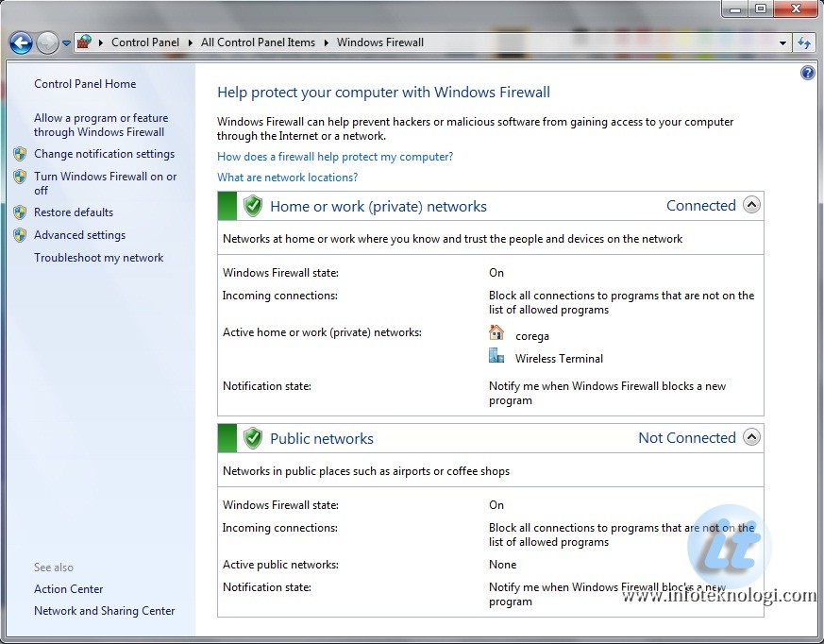
Task: Click shield icon beside Turn Windows Firewall
Action: click(20, 177)
